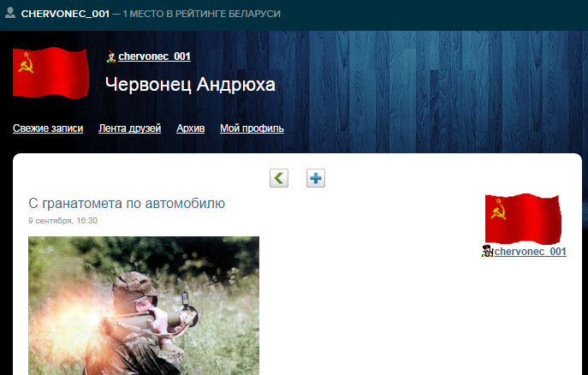Go to the 'Архив' menu link
The image size is (588, 375).
[x=191, y=128]
